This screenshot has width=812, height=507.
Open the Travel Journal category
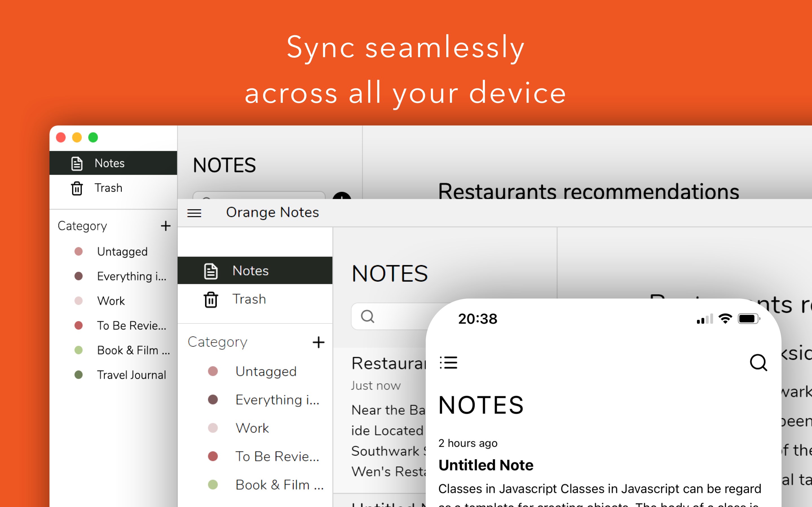(131, 375)
